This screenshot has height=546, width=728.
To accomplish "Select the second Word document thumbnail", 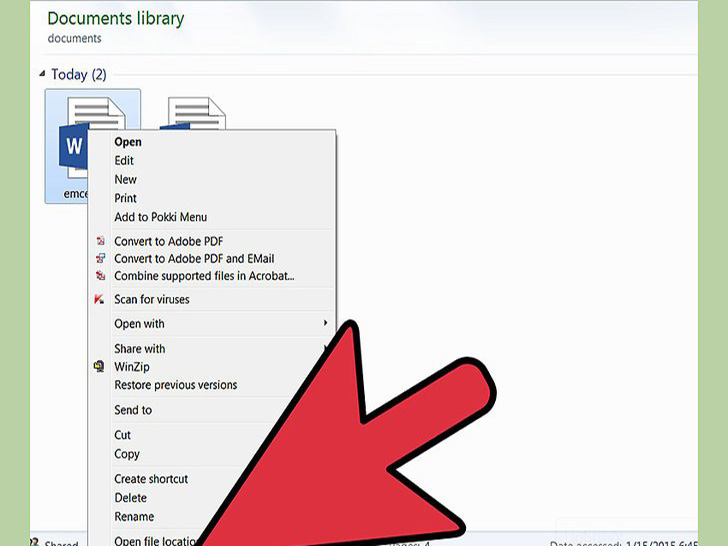I will click(x=193, y=114).
